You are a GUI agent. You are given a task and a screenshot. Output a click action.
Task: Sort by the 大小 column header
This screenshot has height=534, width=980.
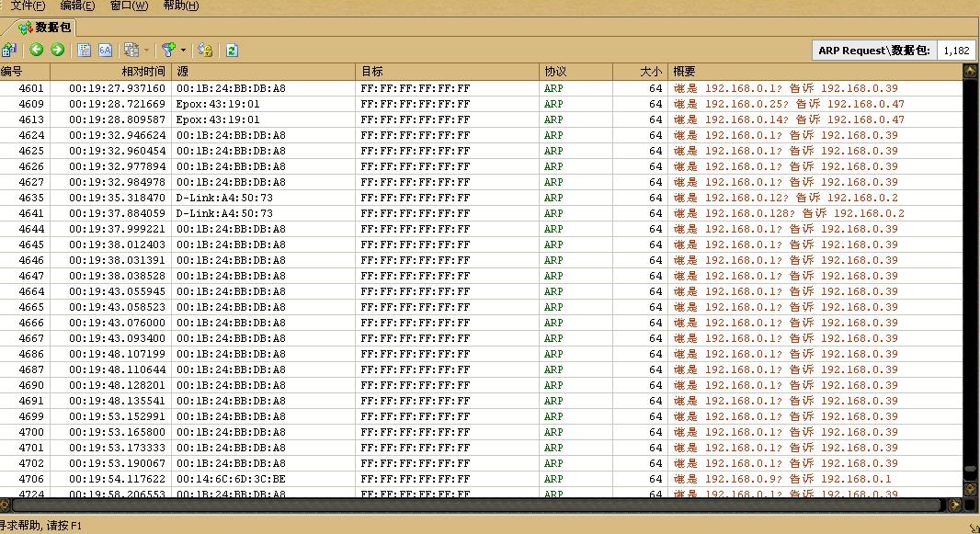click(640, 71)
